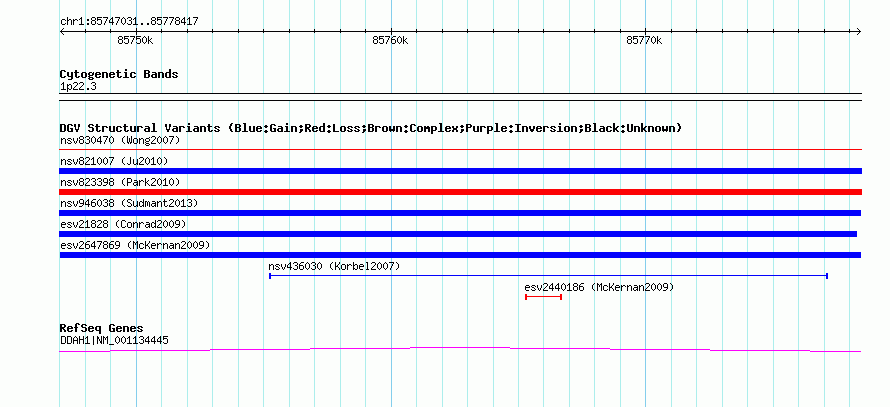Click the right arrowhead of the ruler
This screenshot has height=407, width=890.
[x=859, y=31]
